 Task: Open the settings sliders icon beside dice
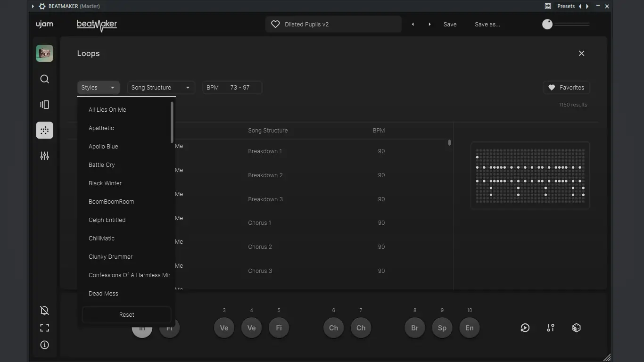pyautogui.click(x=551, y=328)
